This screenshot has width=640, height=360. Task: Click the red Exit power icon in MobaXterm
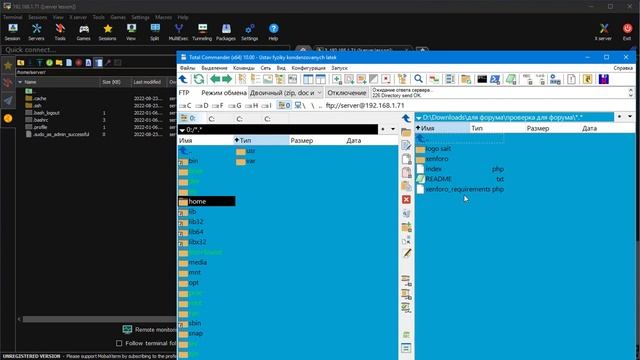coord(627,32)
